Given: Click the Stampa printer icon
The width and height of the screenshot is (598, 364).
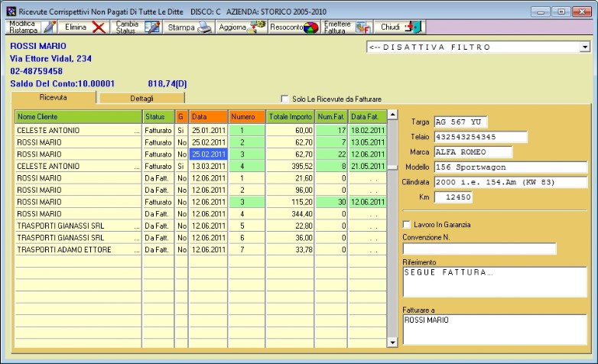Looking at the screenshot, I should point(204,27).
